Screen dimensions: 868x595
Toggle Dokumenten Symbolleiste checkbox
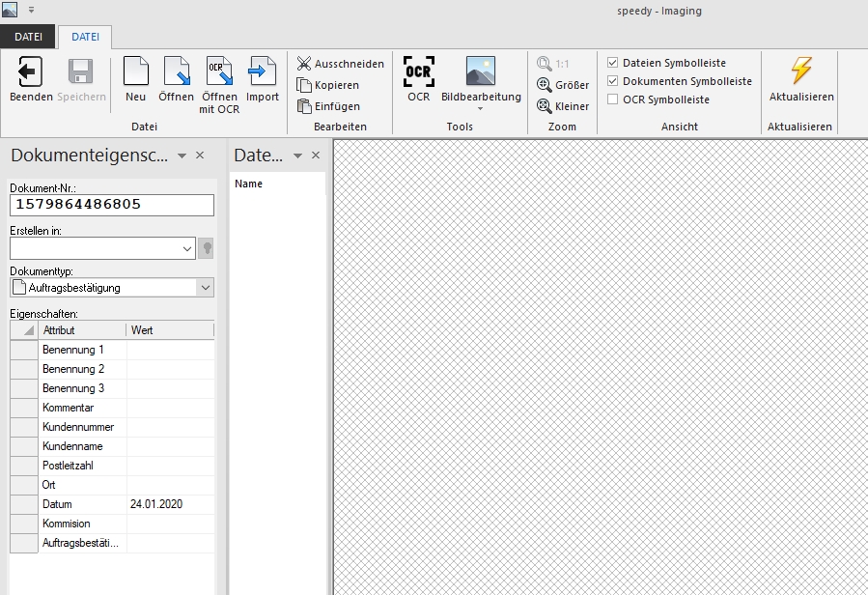(x=612, y=81)
